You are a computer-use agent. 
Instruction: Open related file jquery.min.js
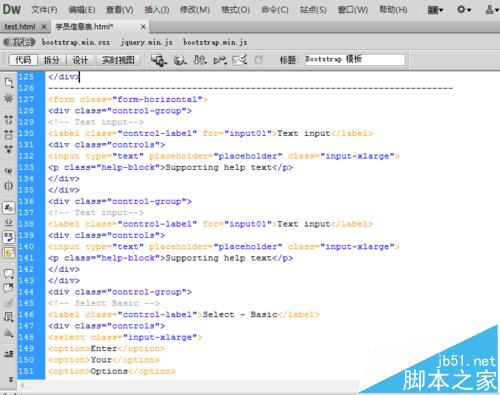tap(147, 42)
